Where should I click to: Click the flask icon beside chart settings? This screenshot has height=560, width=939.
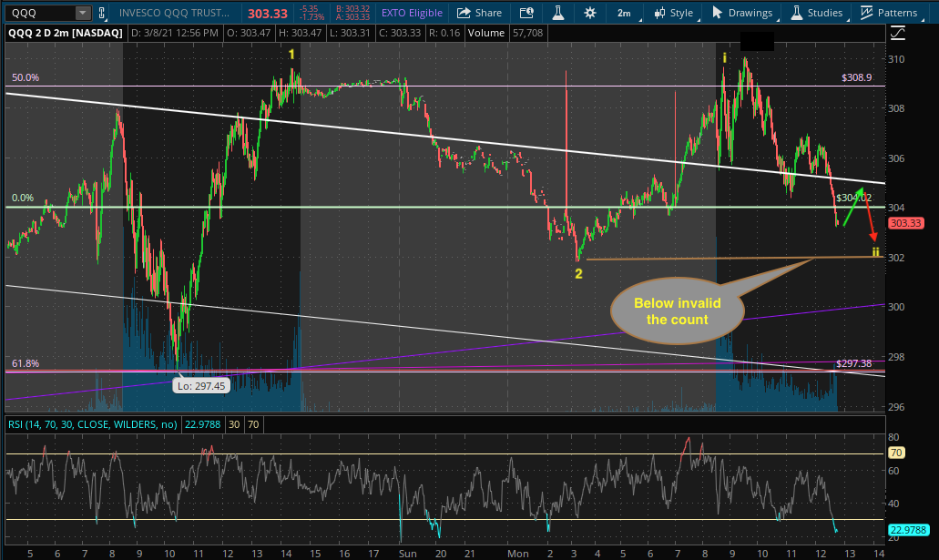pos(558,13)
